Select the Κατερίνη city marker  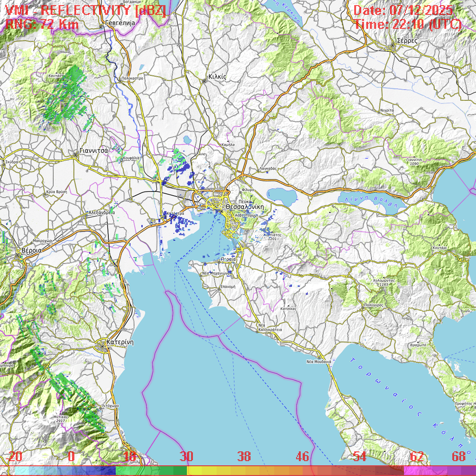coord(103,344)
